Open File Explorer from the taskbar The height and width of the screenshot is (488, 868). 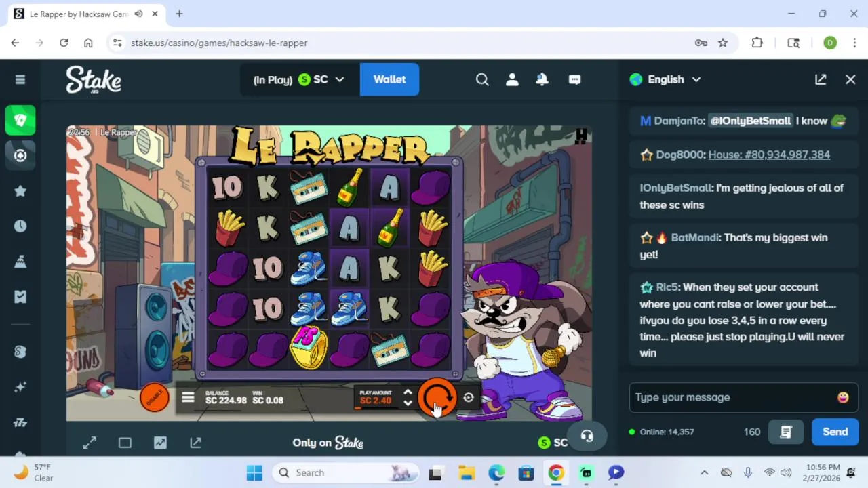466,472
